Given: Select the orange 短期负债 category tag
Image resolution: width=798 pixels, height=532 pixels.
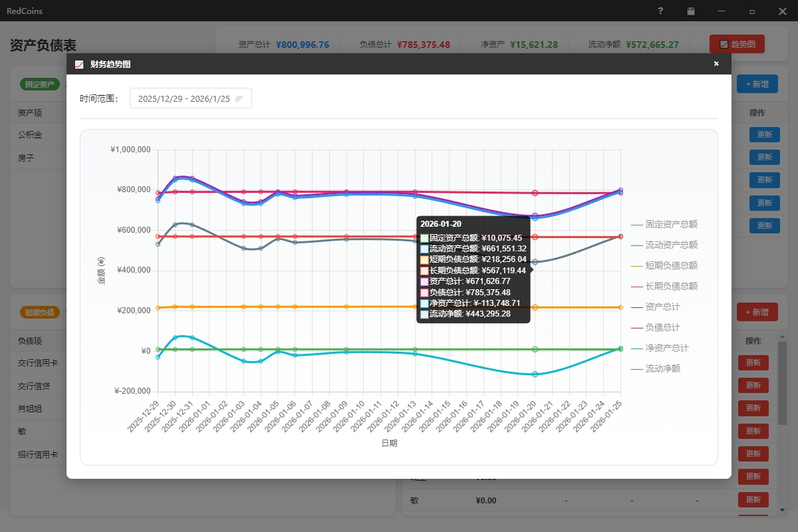Looking at the screenshot, I should pyautogui.click(x=40, y=312).
